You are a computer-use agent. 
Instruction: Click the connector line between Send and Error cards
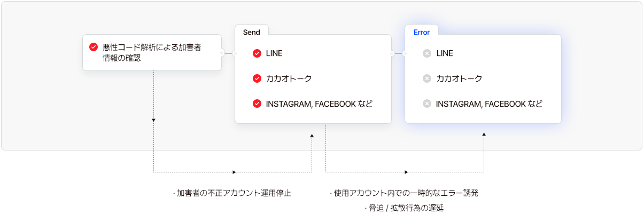pyautogui.click(x=398, y=53)
